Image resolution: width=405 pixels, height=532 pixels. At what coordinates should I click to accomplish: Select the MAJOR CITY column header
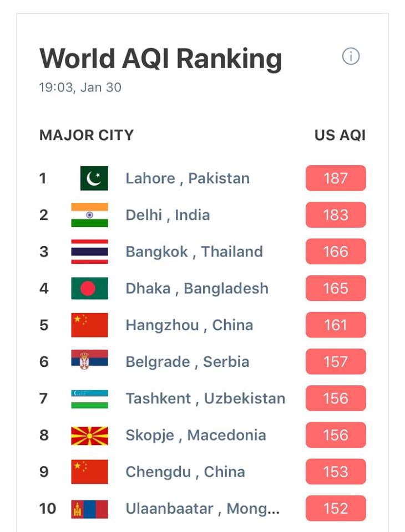[x=87, y=135]
